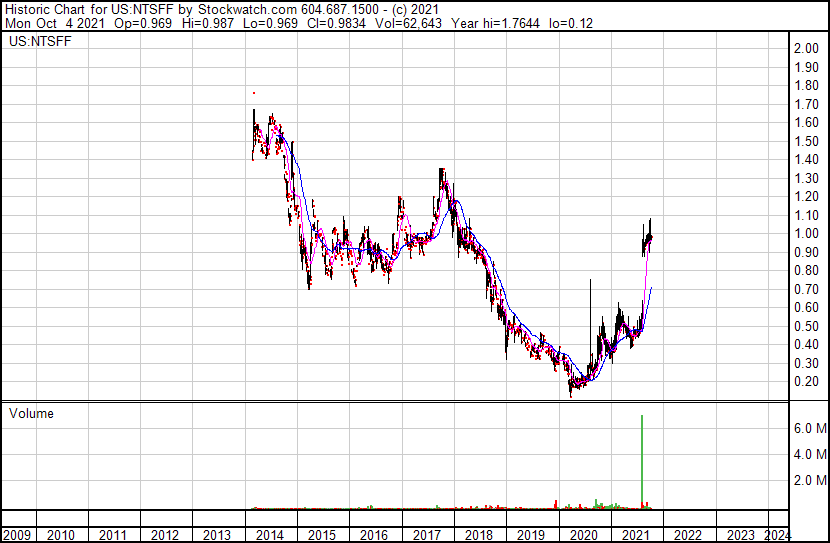830x543 pixels.
Task: Click the 1.00 price axis label
Action: click(x=806, y=233)
